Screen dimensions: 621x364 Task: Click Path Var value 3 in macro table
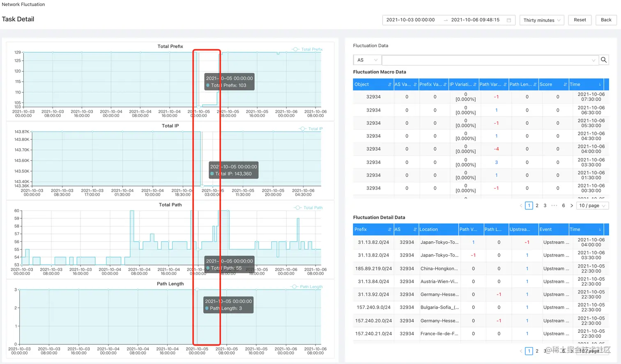(496, 162)
